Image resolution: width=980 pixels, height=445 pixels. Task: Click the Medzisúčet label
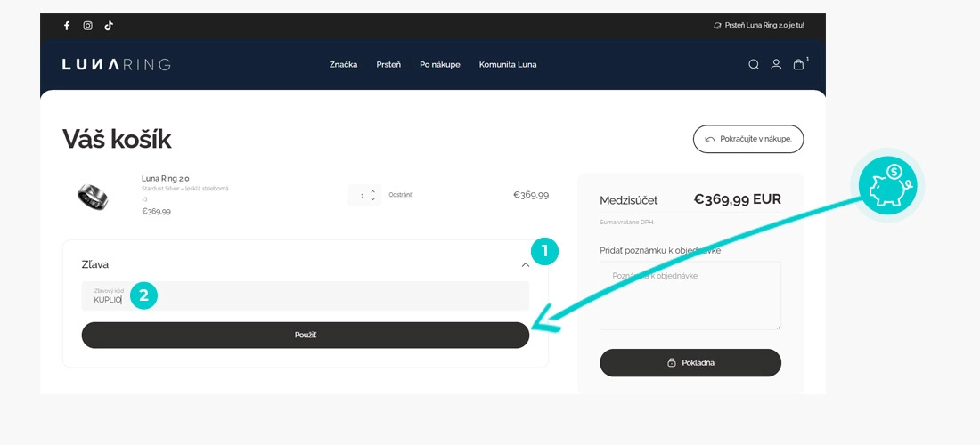tap(629, 200)
